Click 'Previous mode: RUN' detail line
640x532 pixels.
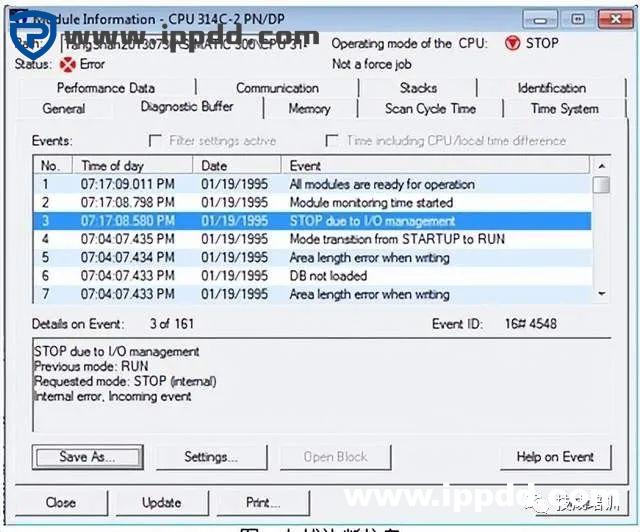[91, 366]
